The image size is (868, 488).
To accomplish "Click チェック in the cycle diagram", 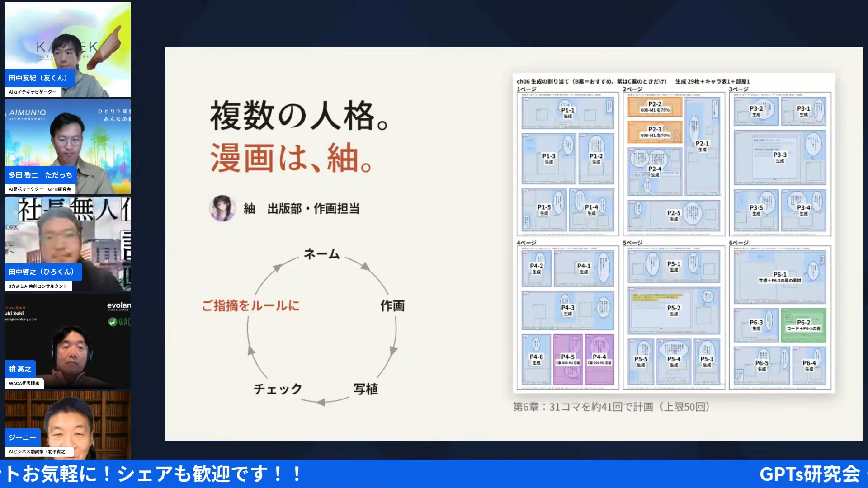I will [278, 389].
